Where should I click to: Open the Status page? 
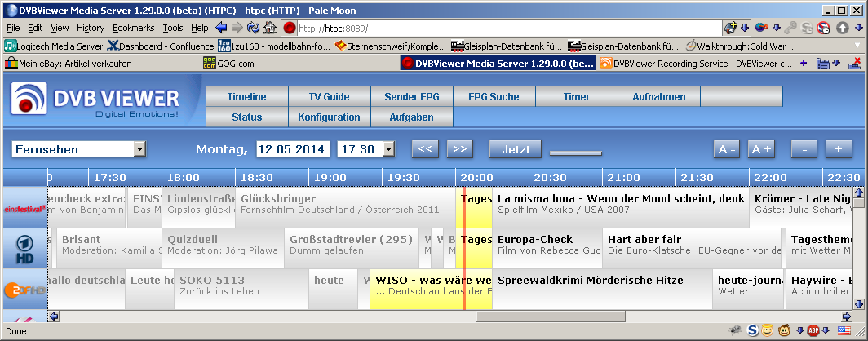pyautogui.click(x=247, y=117)
